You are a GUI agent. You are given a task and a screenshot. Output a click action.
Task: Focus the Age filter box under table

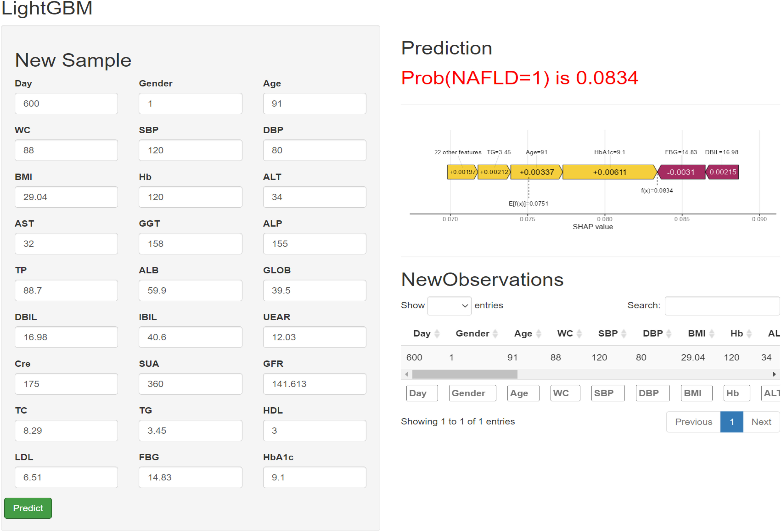(523, 393)
